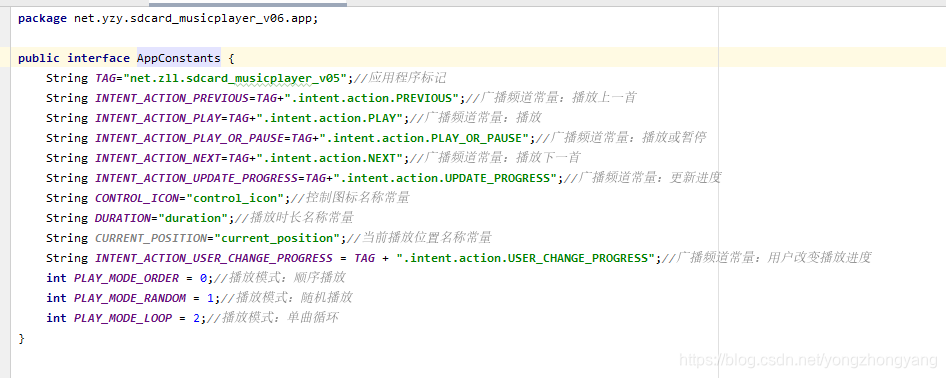This screenshot has width=946, height=378.
Task: Select the AppConstants interface name
Action: pos(179,58)
